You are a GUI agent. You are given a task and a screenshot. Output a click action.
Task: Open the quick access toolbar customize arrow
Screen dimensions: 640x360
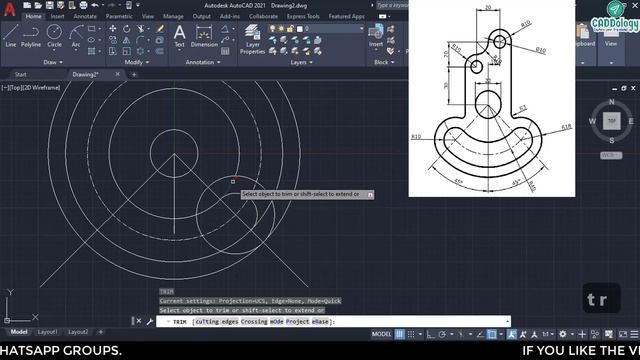[138, 5]
